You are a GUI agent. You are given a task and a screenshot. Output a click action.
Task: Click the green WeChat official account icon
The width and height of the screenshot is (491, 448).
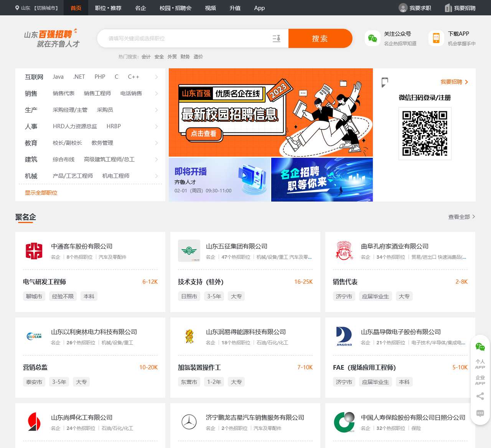(x=372, y=38)
